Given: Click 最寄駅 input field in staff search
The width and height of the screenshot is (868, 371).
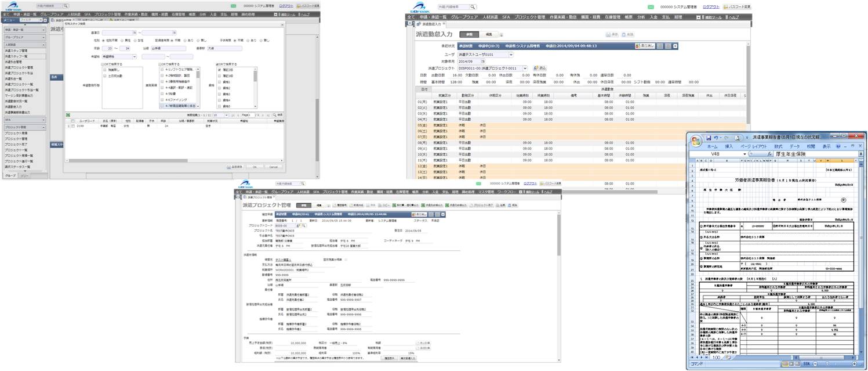Looking at the screenshot, I should [224, 48].
